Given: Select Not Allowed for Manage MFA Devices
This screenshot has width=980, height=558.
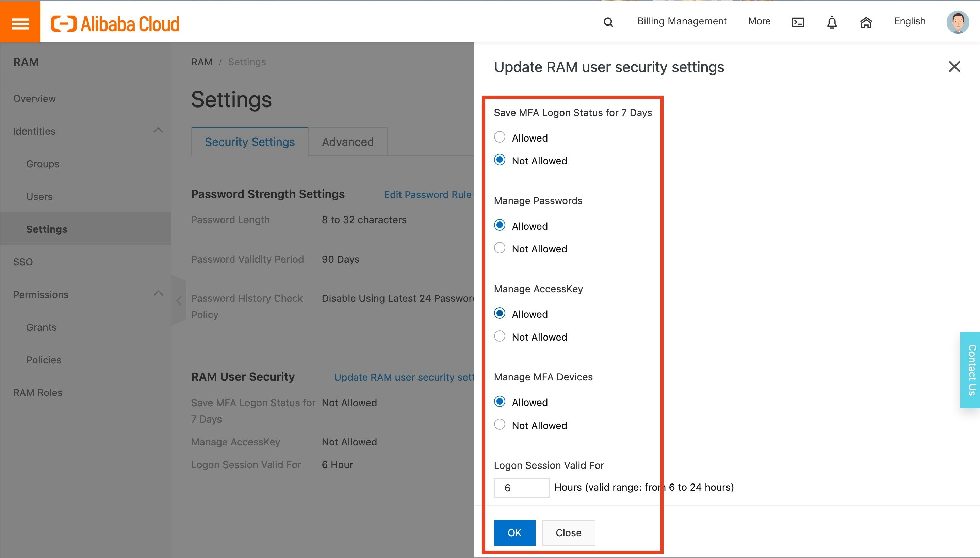Looking at the screenshot, I should pos(500,425).
